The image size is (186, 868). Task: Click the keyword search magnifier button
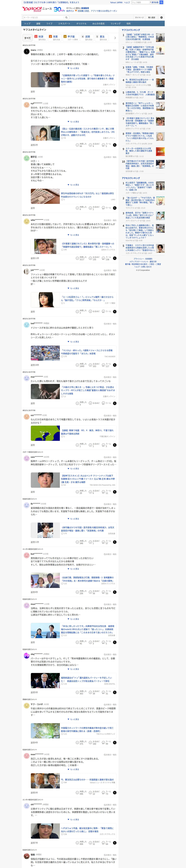tap(66, 18)
